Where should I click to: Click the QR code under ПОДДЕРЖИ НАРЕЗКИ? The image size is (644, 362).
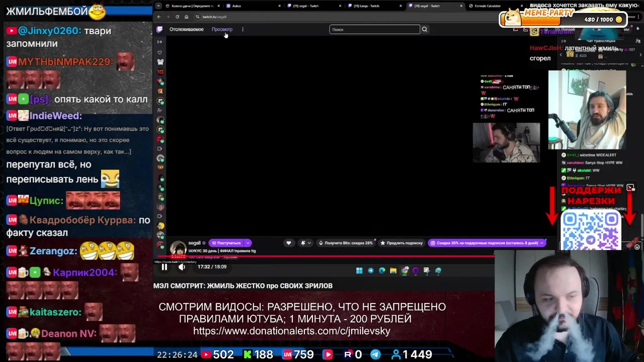coord(591,230)
